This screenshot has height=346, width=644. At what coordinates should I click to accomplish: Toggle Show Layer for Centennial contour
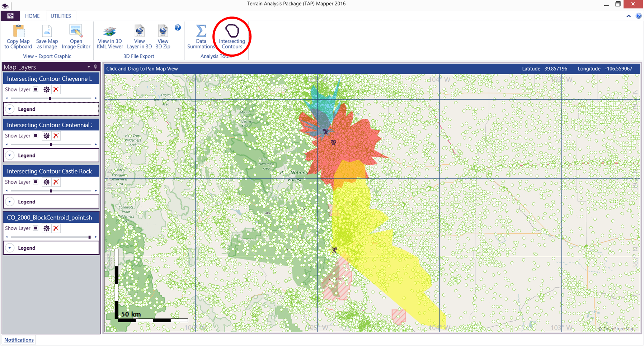coord(36,136)
